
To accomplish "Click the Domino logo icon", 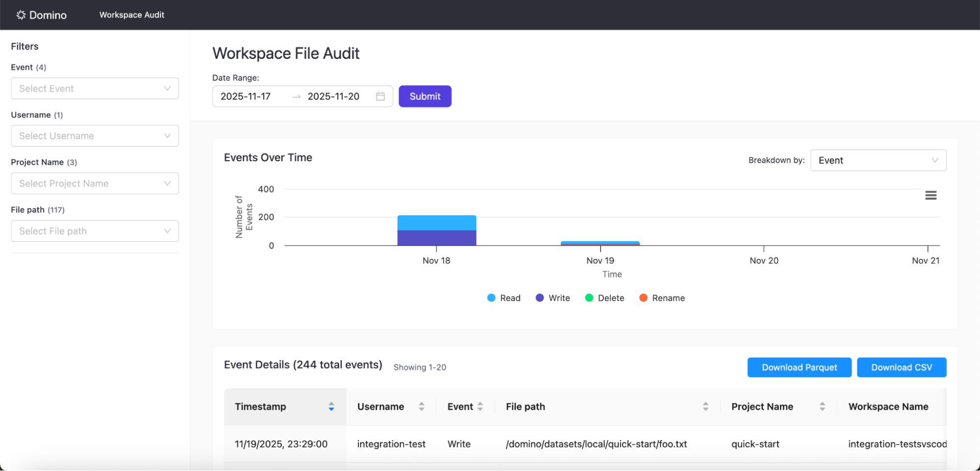I will click(x=21, y=15).
